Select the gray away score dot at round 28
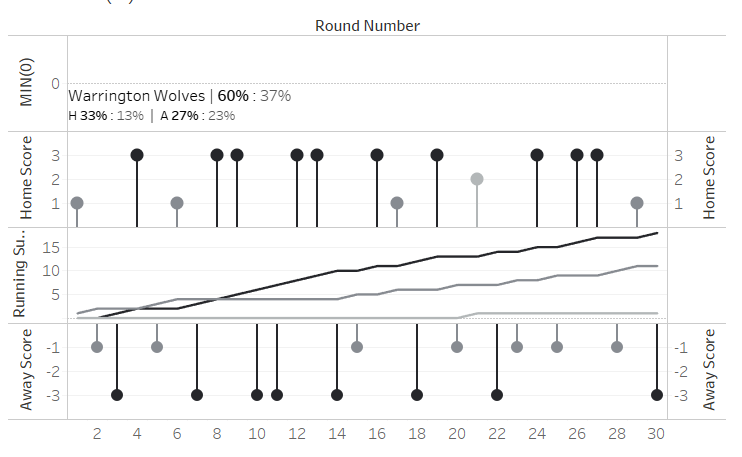The image size is (742, 457). tap(617, 347)
